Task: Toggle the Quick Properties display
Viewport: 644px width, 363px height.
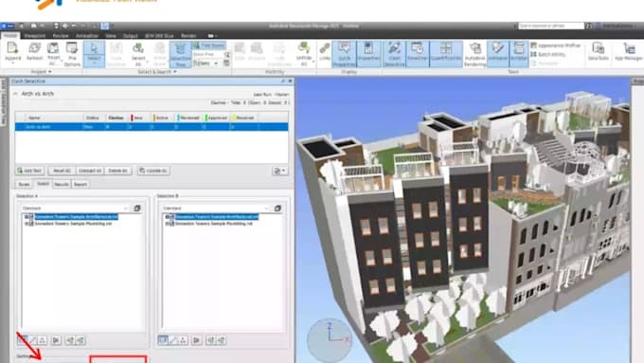Action: (x=344, y=54)
